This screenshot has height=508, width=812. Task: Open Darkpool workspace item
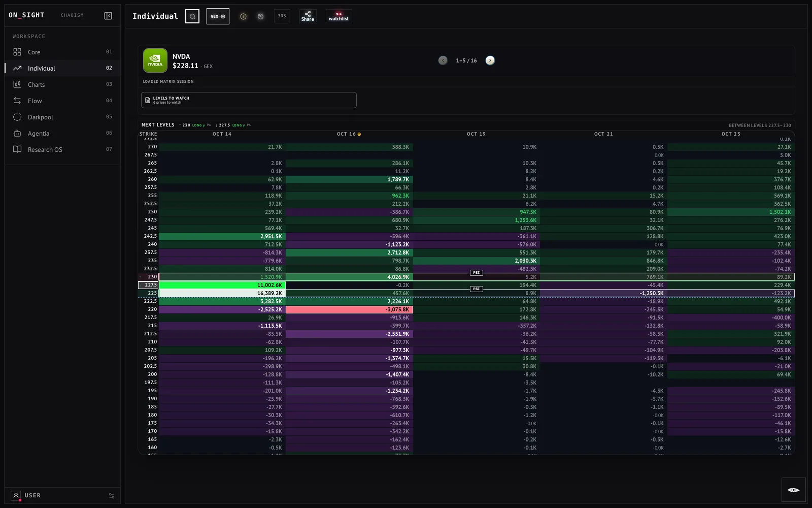[x=62, y=117]
